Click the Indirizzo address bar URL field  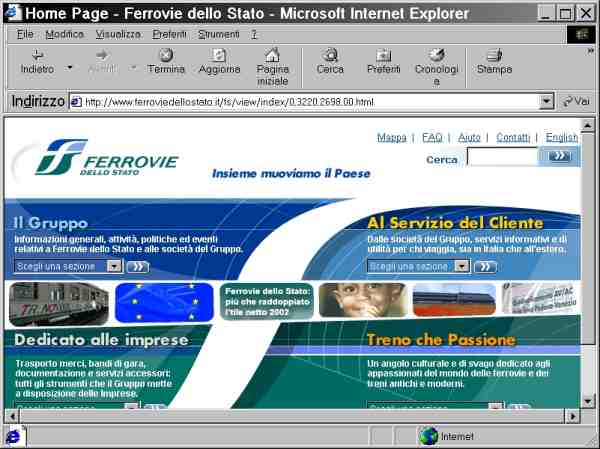click(x=304, y=102)
